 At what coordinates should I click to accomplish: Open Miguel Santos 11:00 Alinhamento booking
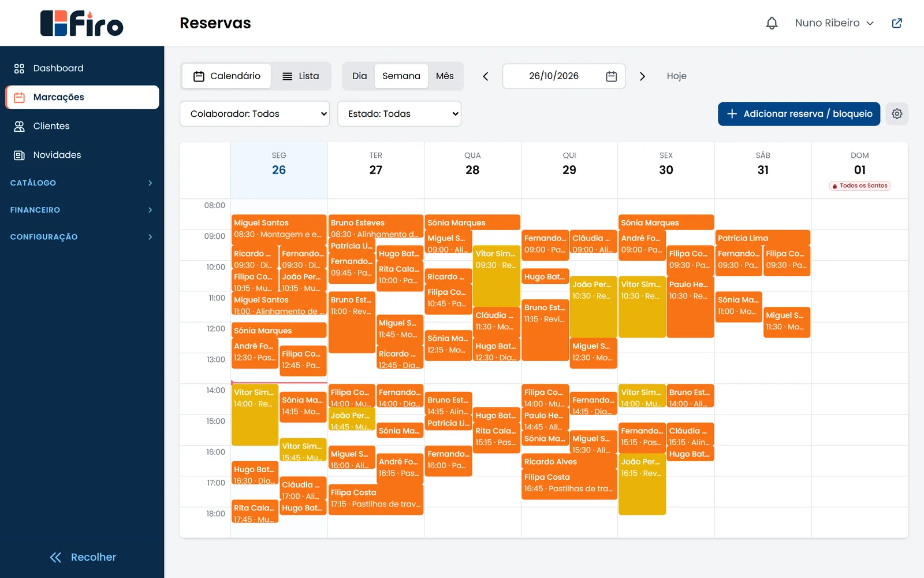click(x=279, y=304)
